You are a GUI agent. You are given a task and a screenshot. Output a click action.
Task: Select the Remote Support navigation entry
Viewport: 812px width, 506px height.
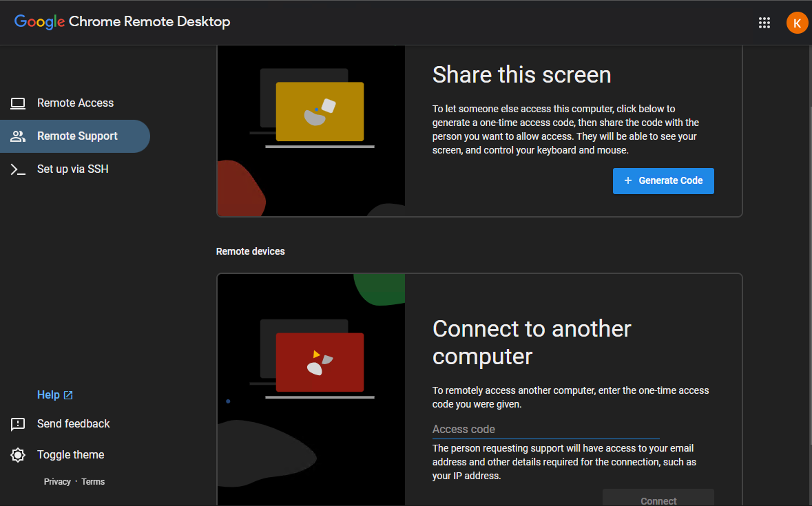click(x=76, y=136)
